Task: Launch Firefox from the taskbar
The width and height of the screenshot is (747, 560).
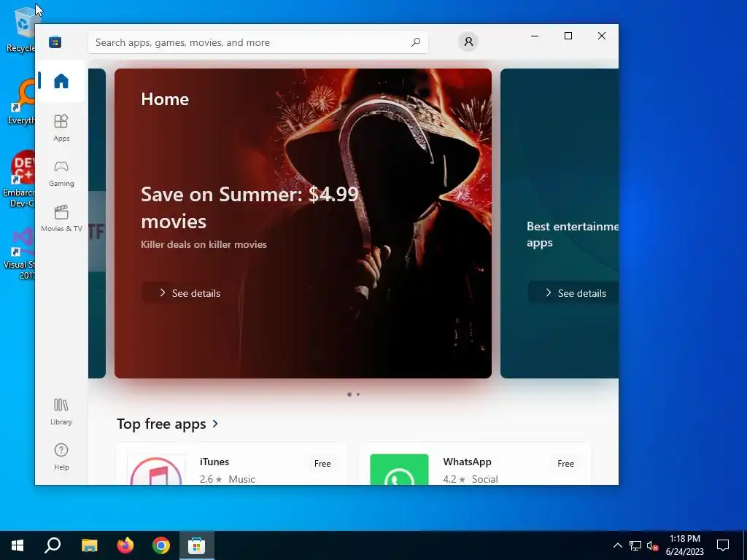Action: pyautogui.click(x=125, y=545)
